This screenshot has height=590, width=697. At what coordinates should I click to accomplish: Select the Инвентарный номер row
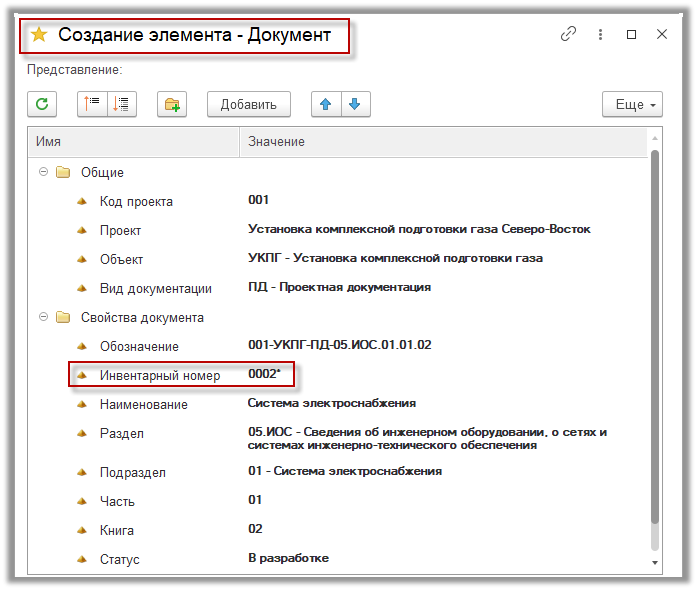[338, 375]
